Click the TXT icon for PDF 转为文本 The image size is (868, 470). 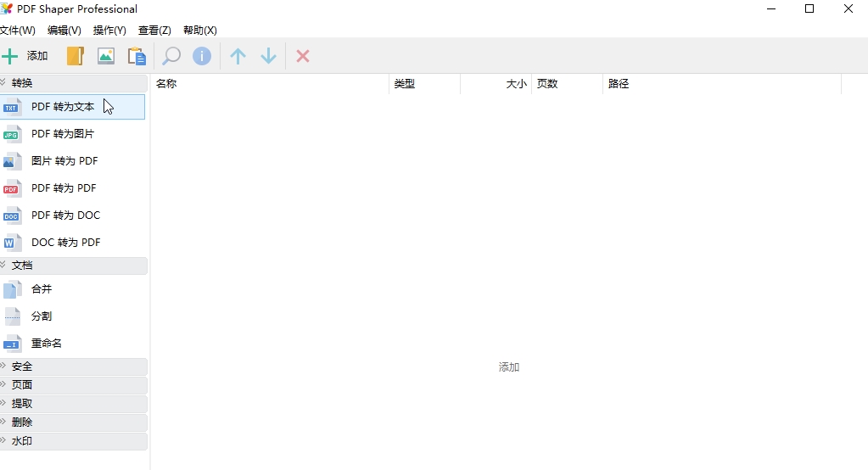coord(12,106)
